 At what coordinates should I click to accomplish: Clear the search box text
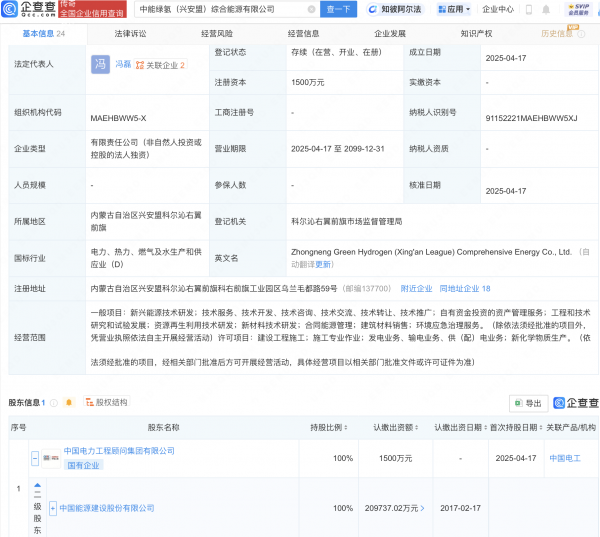point(311,9)
